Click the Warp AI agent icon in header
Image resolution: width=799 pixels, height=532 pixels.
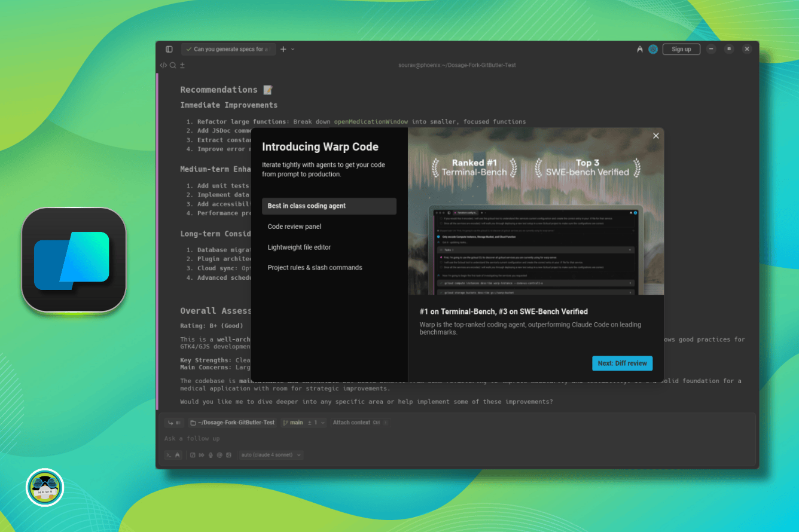639,49
